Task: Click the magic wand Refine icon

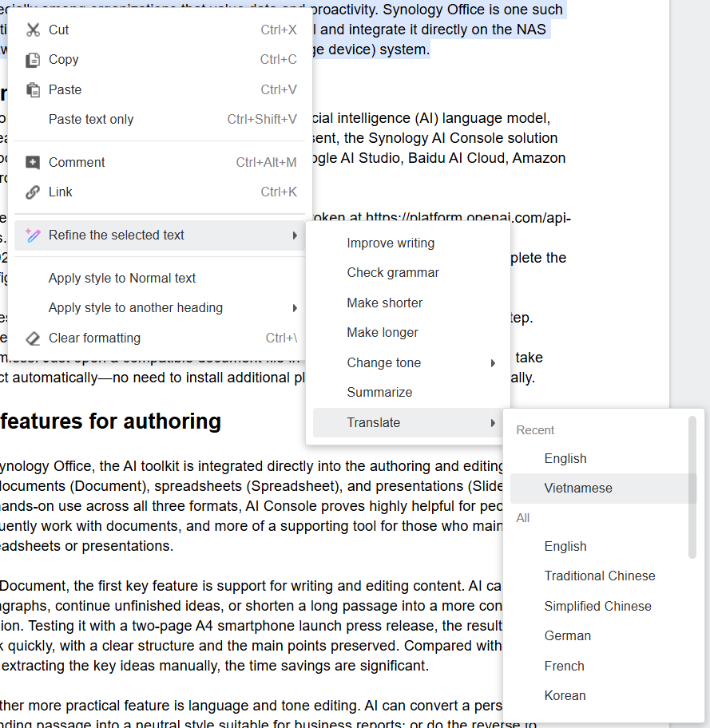Action: [x=33, y=235]
